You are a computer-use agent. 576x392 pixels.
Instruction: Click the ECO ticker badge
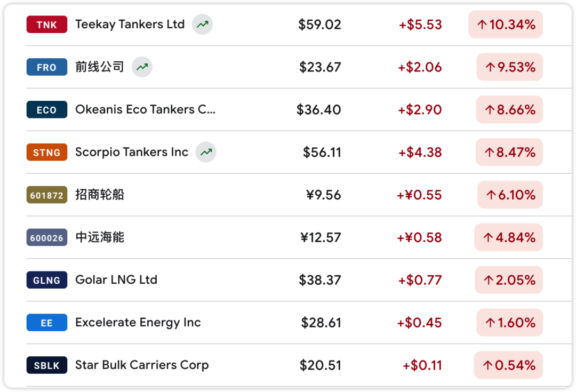click(47, 110)
